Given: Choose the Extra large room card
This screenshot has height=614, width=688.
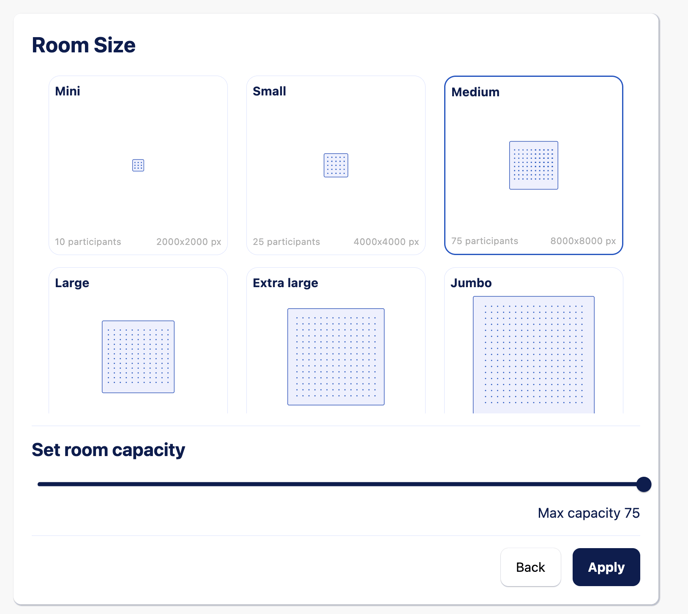Looking at the screenshot, I should (336, 341).
